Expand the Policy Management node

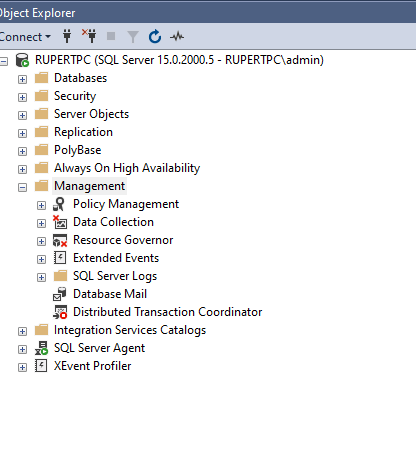tap(41, 205)
